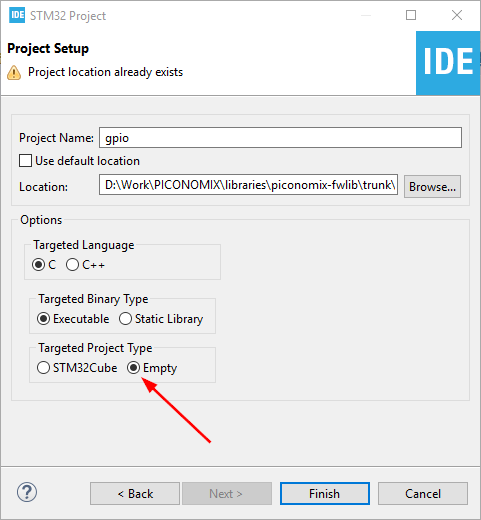Go to previous page with Back

click(135, 494)
